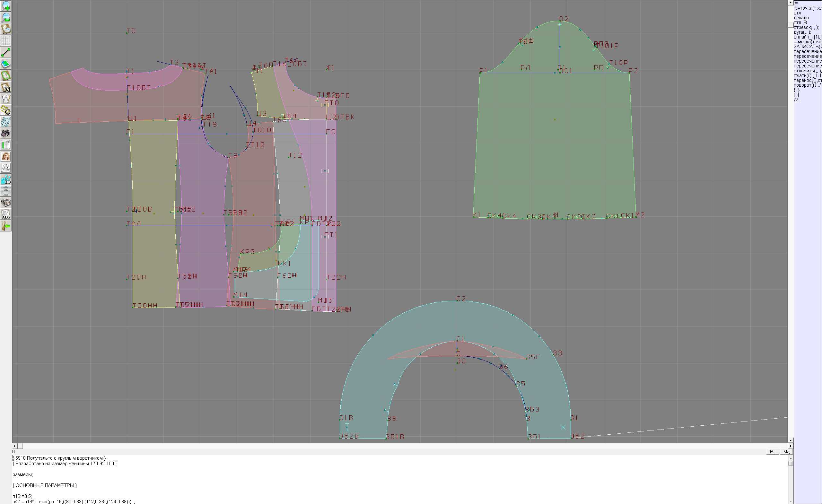The width and height of the screenshot is (822, 504).
Task: Open the 3D view icon
Action: 6,180
